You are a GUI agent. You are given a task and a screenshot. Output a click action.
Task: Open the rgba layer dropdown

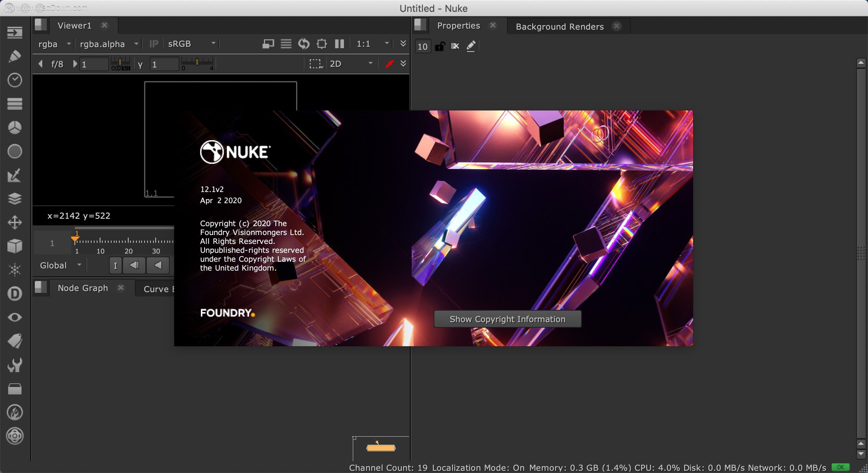point(54,44)
